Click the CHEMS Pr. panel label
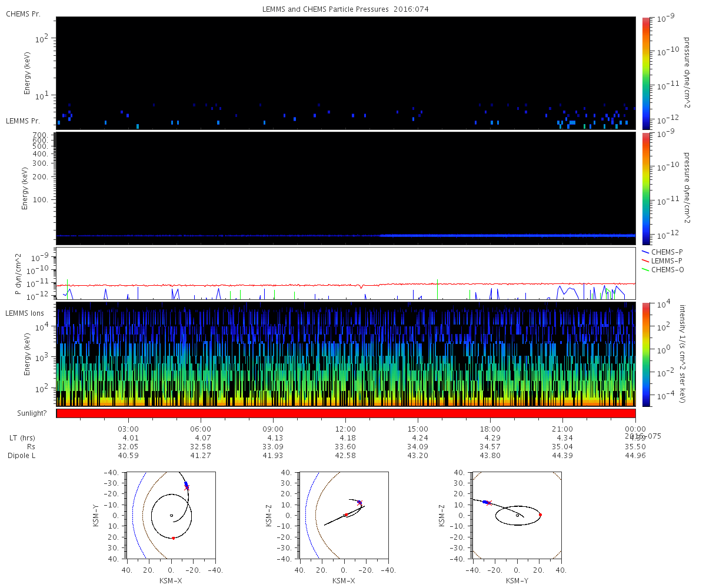The image size is (706, 588). (x=23, y=14)
